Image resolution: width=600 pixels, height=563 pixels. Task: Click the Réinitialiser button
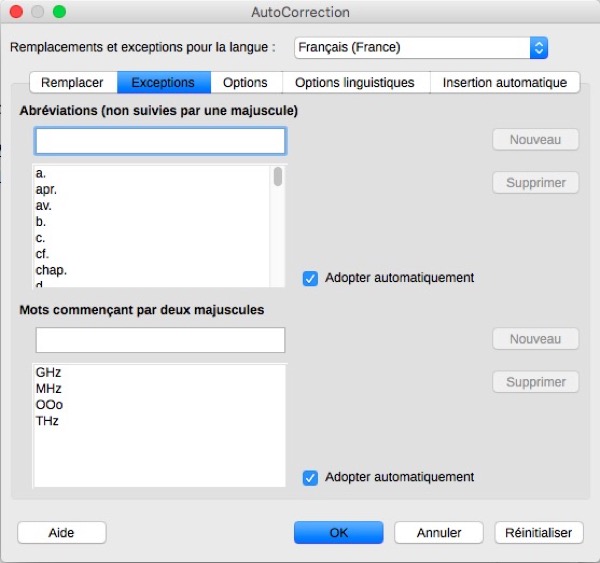point(539,533)
